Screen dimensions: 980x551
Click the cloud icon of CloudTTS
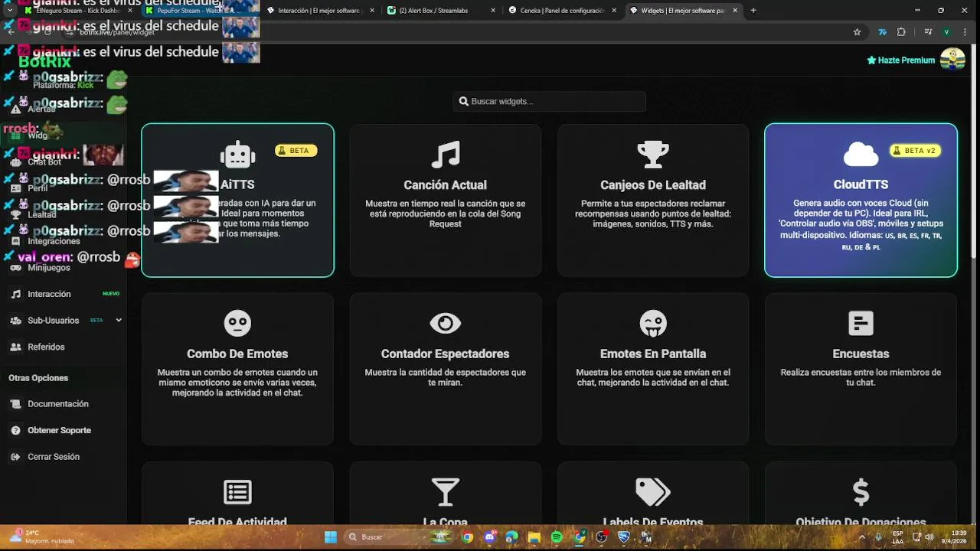(861, 155)
